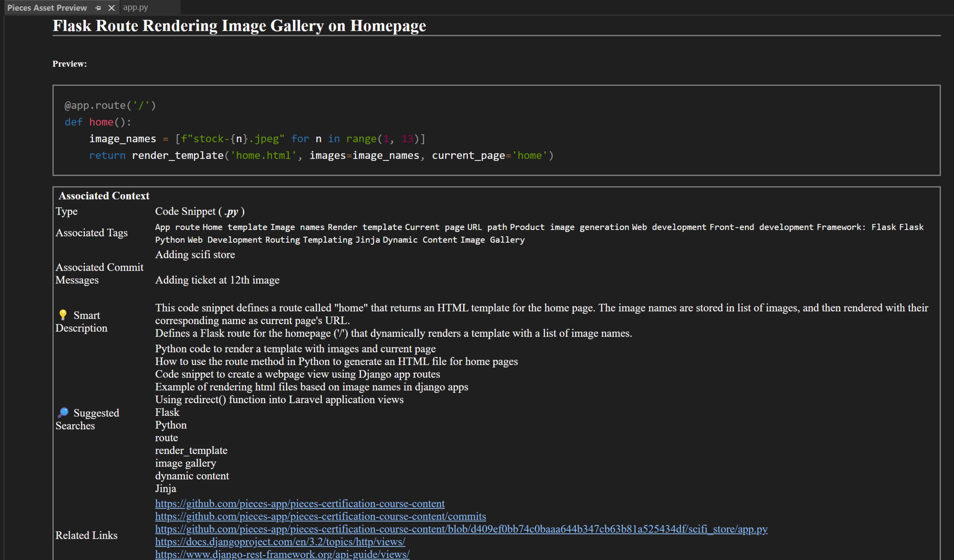
Task: Click the Suggested Searches magnifying glass icon
Action: [63, 412]
